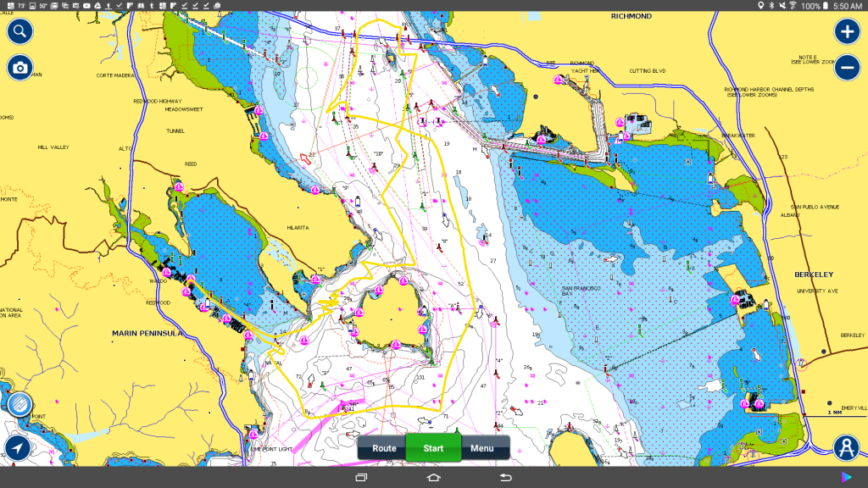
Task: Tap the battery indicator in status bar
Action: pos(826,6)
